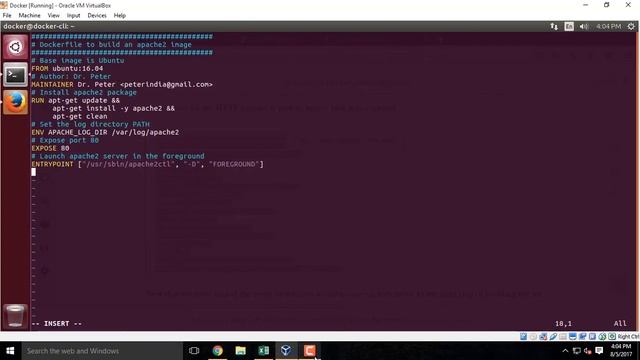Place cursor on the ENTRYPOINT line

(x=147, y=164)
